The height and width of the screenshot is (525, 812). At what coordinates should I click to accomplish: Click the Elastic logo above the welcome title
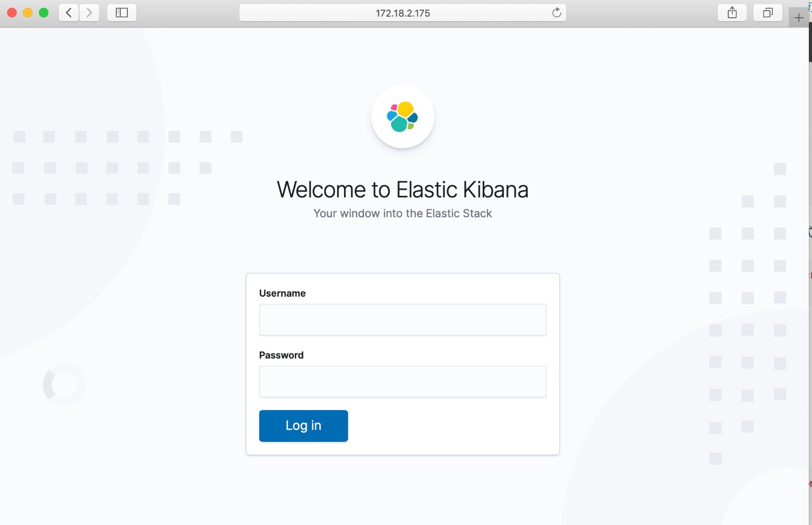click(x=402, y=117)
